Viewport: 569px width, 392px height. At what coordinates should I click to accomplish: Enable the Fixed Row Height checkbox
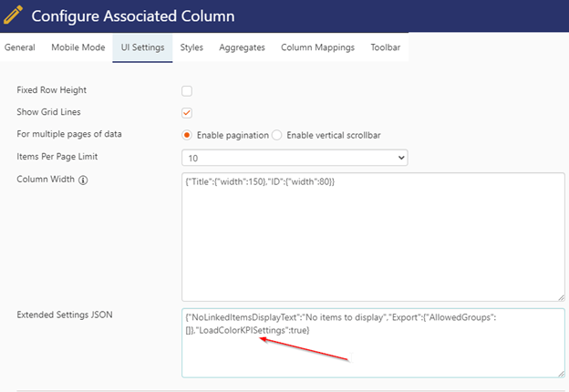pyautogui.click(x=187, y=90)
